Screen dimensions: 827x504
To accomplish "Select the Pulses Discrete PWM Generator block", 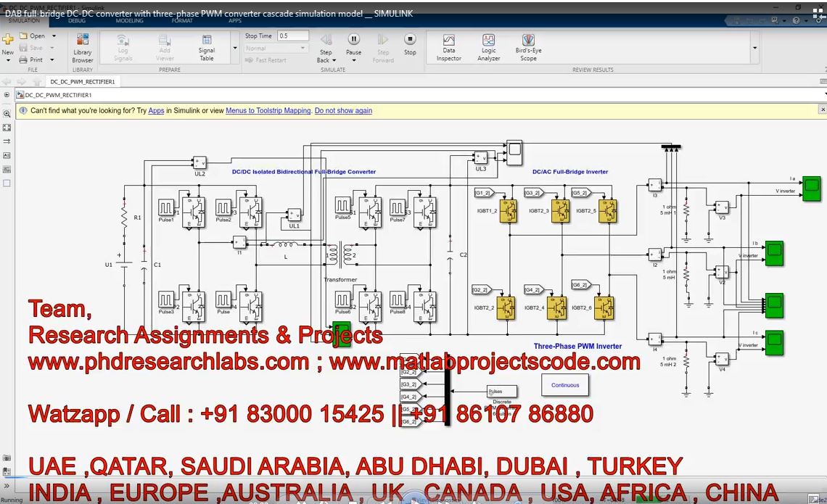I will 501,391.
